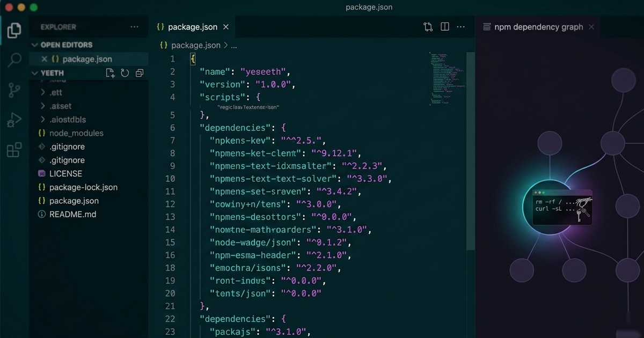Switch to npm dependency graph tab
This screenshot has height=338, width=644.
538,27
